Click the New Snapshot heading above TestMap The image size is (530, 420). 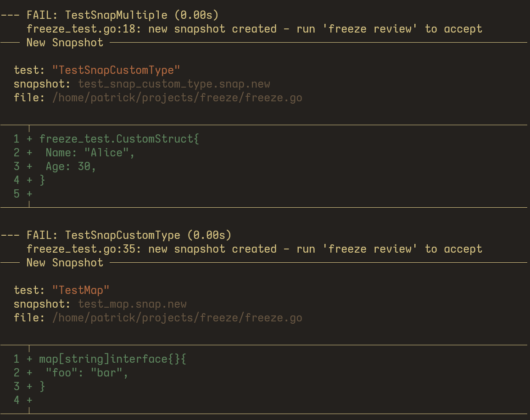pyautogui.click(x=65, y=263)
